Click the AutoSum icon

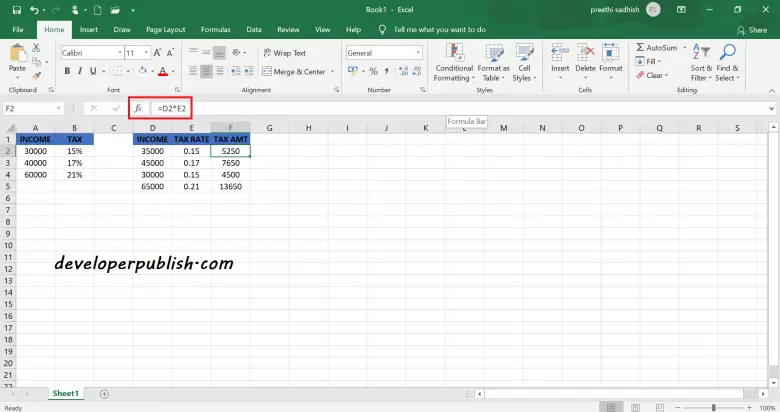[x=655, y=47]
